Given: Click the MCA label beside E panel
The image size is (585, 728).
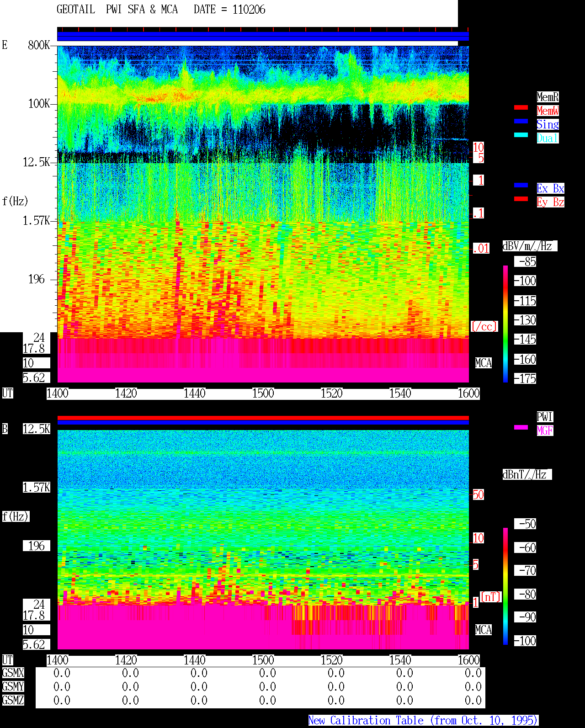Looking at the screenshot, I should pos(484,363).
